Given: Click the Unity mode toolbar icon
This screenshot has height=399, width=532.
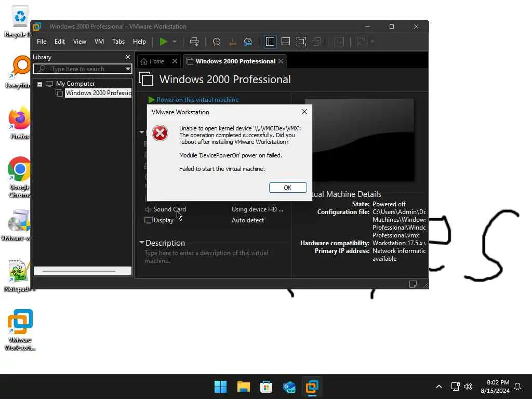Looking at the screenshot, I should pyautogui.click(x=317, y=42).
